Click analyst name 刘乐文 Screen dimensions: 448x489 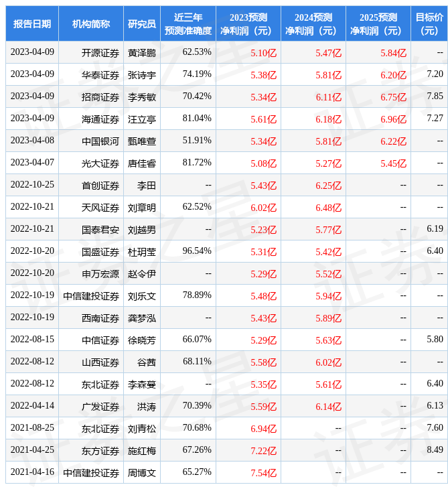[142, 296]
